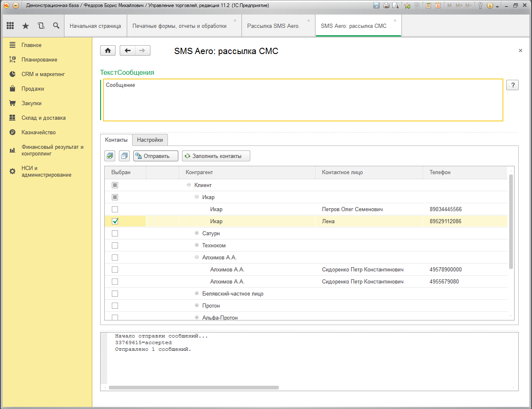Viewport: 532px width, 409px height.
Task: Open the CRM и маркетинг section
Action: click(x=43, y=74)
